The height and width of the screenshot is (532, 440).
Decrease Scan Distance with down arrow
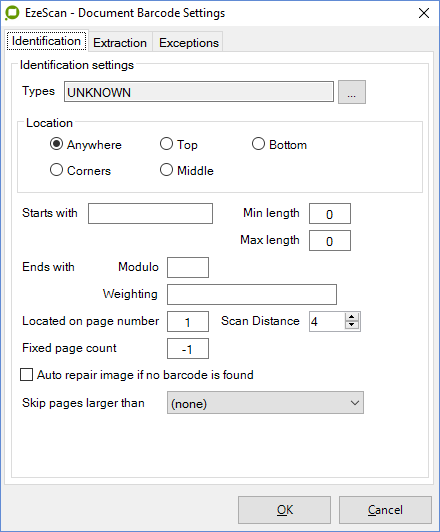click(x=351, y=325)
